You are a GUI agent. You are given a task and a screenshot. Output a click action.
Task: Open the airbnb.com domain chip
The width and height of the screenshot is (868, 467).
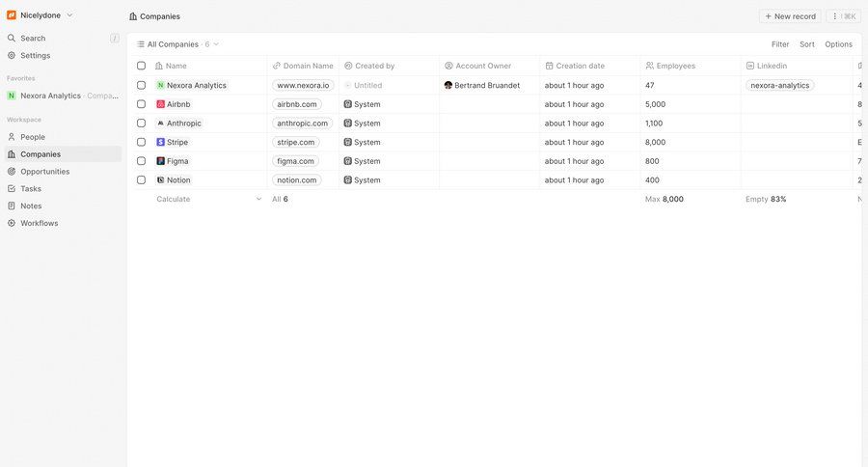pos(297,104)
